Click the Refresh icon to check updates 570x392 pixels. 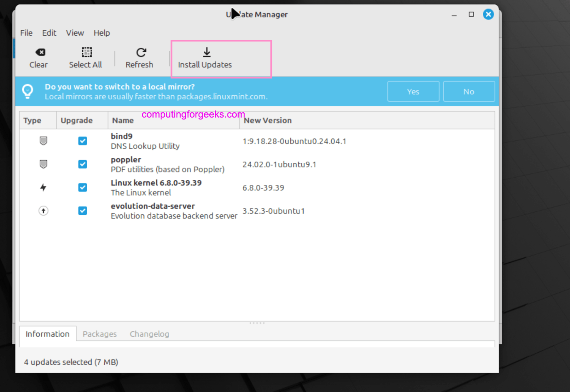[x=140, y=53]
